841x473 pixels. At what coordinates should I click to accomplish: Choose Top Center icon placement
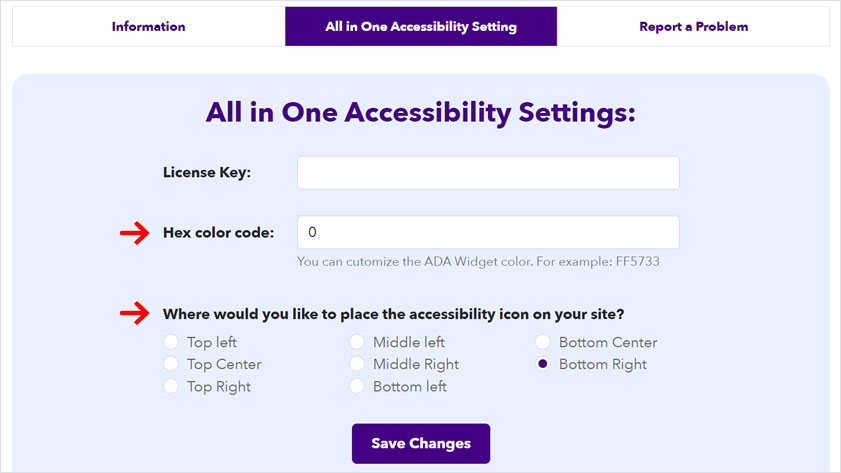coord(171,365)
